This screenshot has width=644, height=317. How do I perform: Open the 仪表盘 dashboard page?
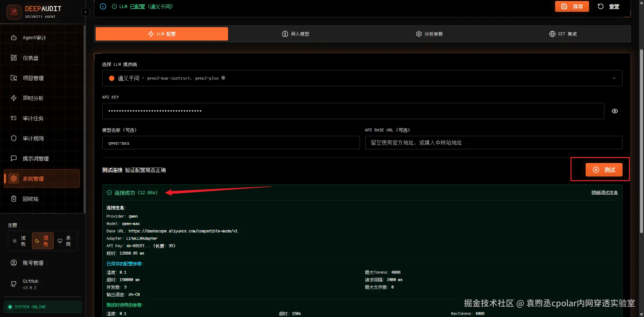coord(42,58)
